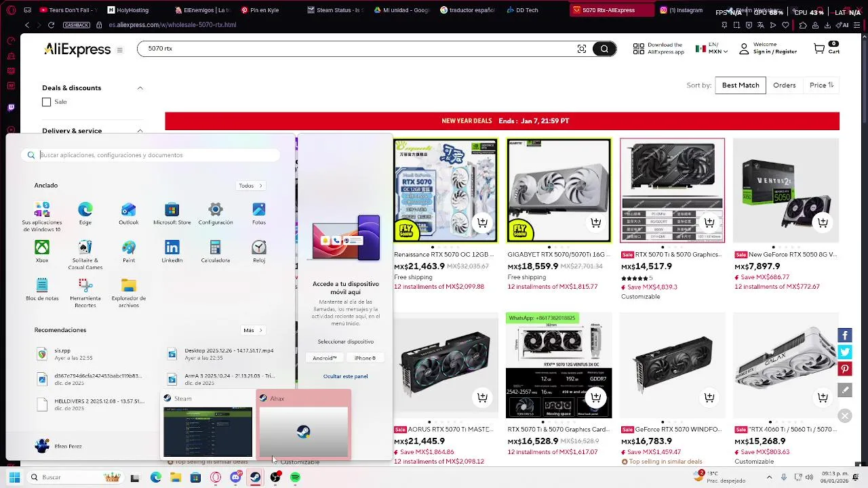The width and height of the screenshot is (868, 488).
Task: Reload the page in the browser
Action: pyautogui.click(x=51, y=25)
